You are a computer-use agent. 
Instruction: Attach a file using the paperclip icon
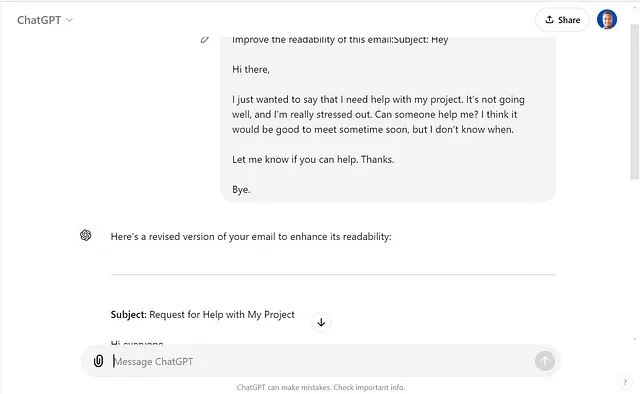coord(98,361)
